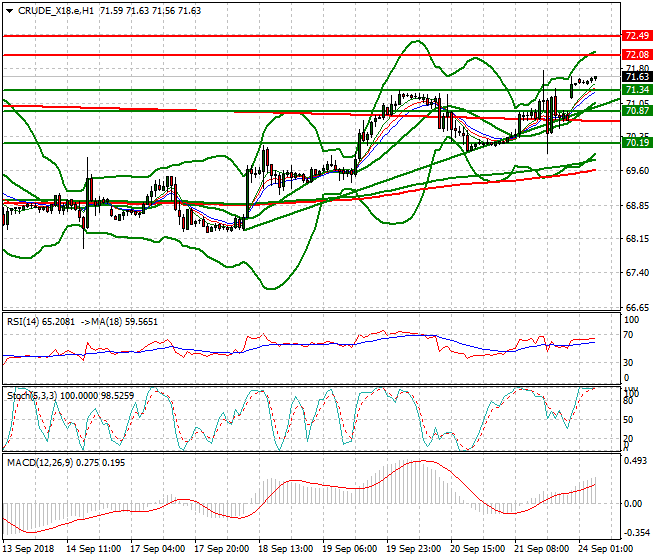
Task: Select the 72.49 red price level label
Action: (637, 35)
